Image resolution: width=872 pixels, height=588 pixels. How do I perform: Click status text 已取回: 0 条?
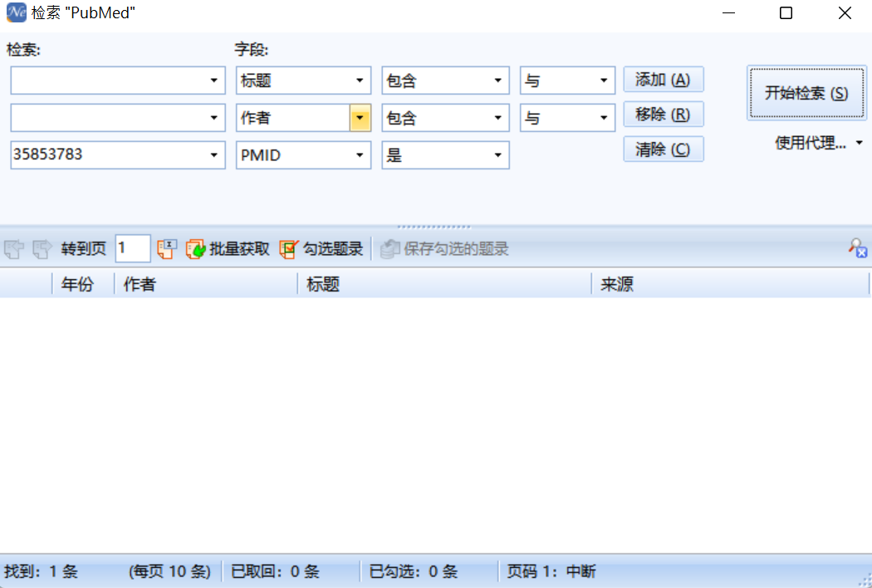(275, 571)
